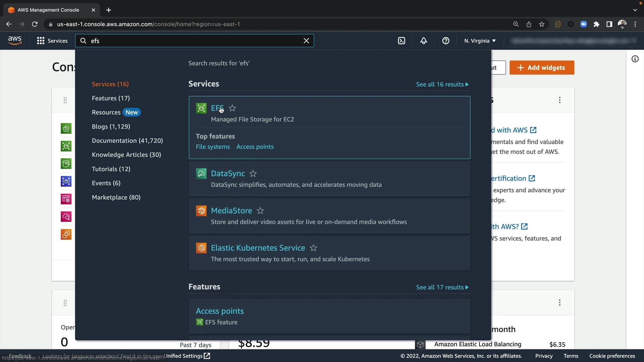This screenshot has height=362, width=644.
Task: Expand See all 17 results for Features
Action: coord(442,287)
